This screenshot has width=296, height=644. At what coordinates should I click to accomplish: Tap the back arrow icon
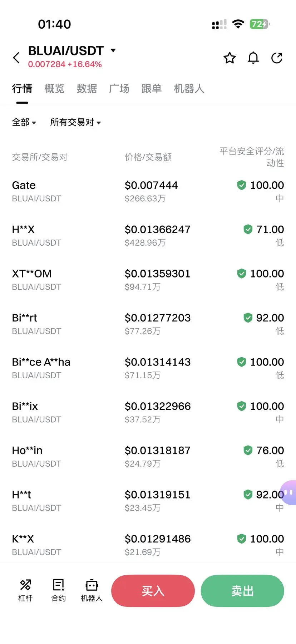[16, 58]
